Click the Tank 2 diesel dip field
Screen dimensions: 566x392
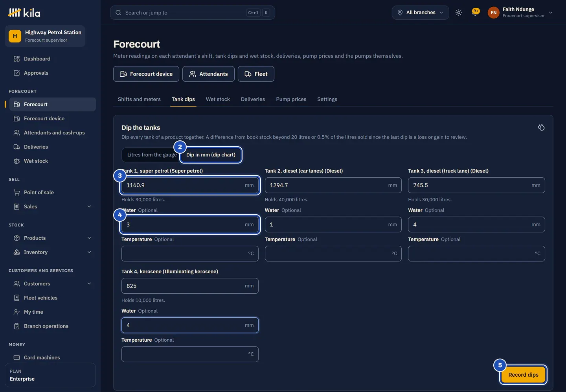point(333,185)
